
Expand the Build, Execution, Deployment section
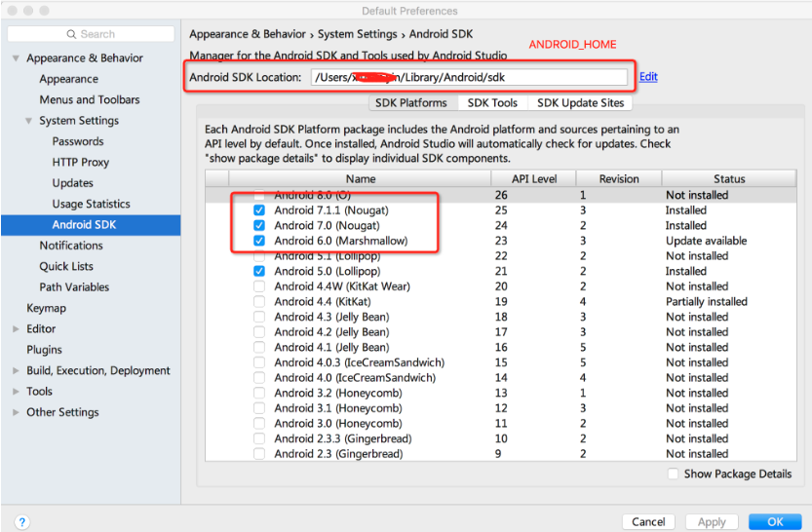tap(16, 371)
